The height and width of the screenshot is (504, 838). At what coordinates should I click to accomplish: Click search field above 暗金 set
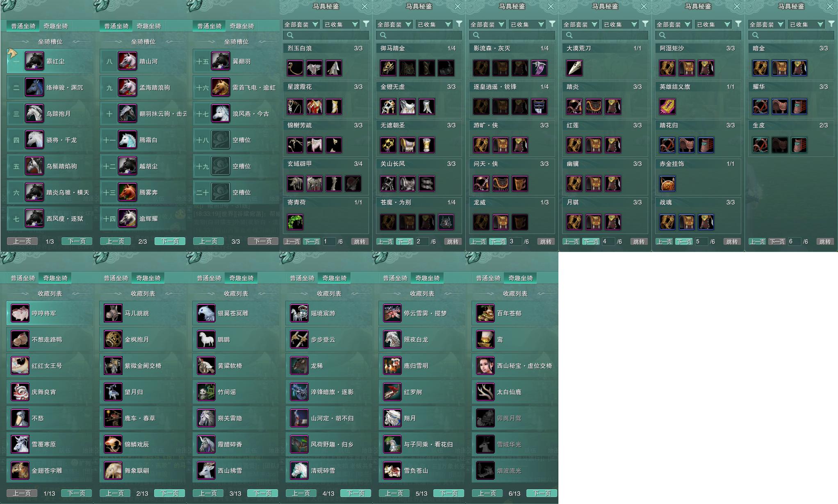pyautogui.click(x=791, y=35)
